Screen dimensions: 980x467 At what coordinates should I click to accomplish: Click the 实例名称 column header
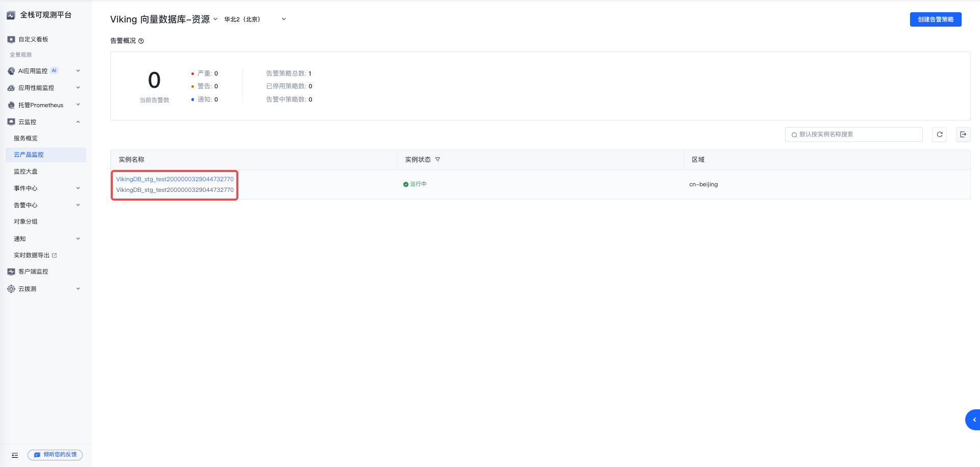pos(132,160)
